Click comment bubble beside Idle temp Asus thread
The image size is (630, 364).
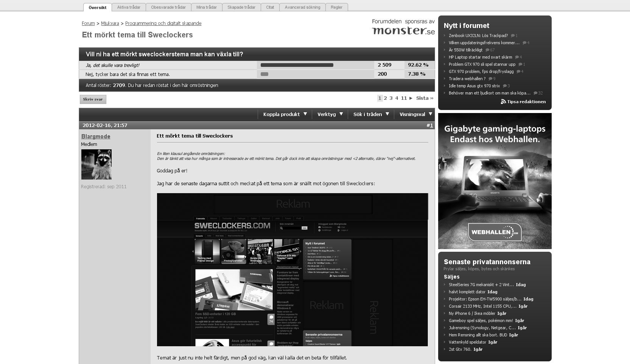(x=505, y=86)
